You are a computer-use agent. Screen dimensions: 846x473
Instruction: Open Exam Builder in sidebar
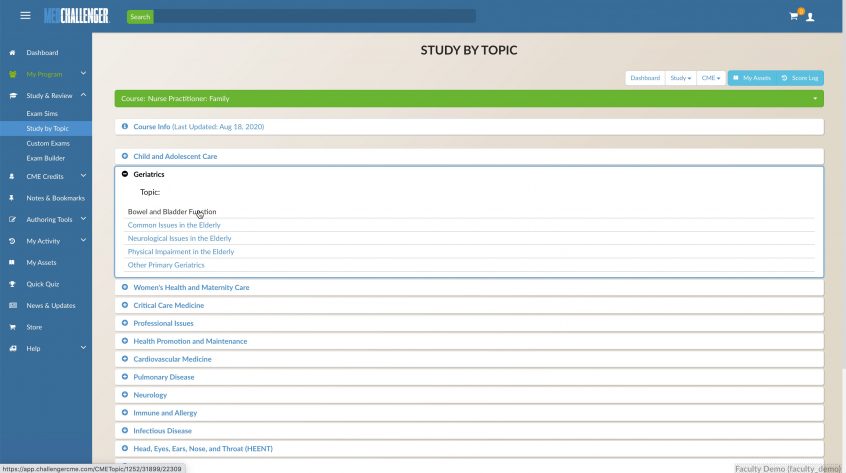46,158
